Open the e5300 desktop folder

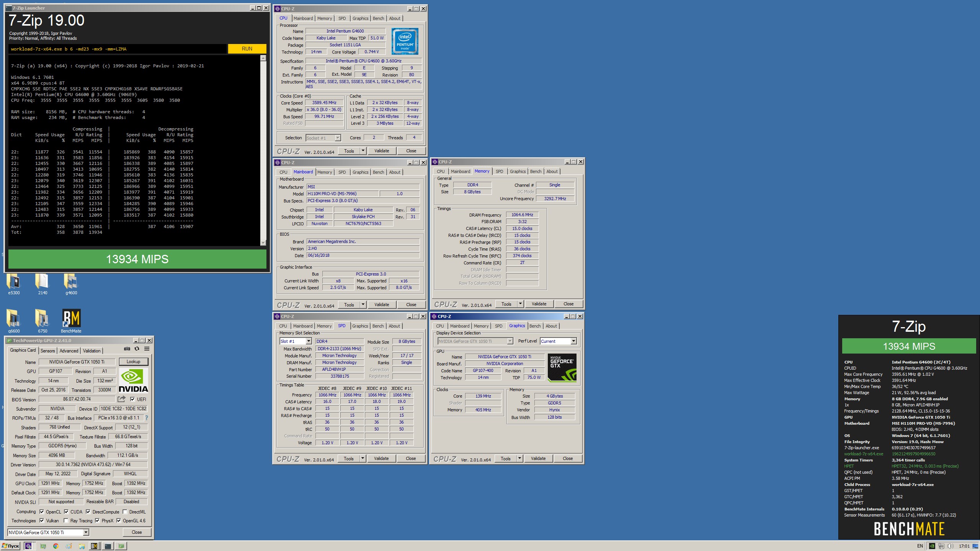[x=14, y=284]
